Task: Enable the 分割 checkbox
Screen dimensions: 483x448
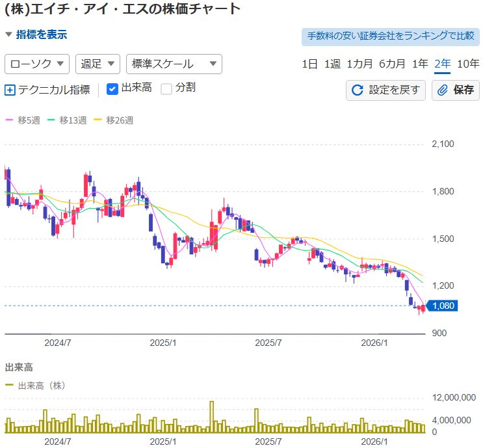Action: [x=166, y=88]
